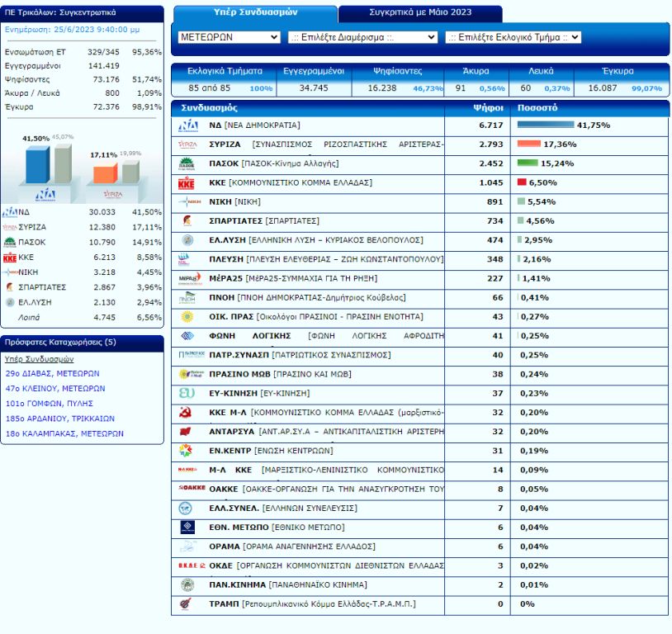672x634 pixels.
Task: Click the ΠΡΑΣΙΝΟ ΜΩΒ logo
Action: pos(192,374)
